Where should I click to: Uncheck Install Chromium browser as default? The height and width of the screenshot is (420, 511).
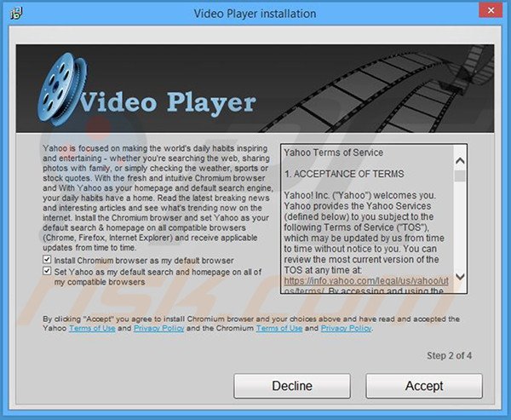pos(47,260)
